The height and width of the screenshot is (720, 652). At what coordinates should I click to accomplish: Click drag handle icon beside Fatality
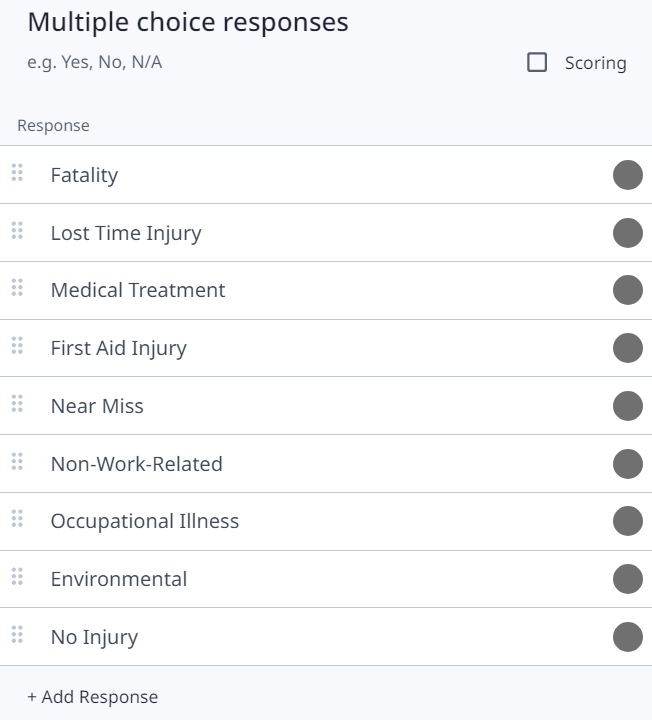17,173
